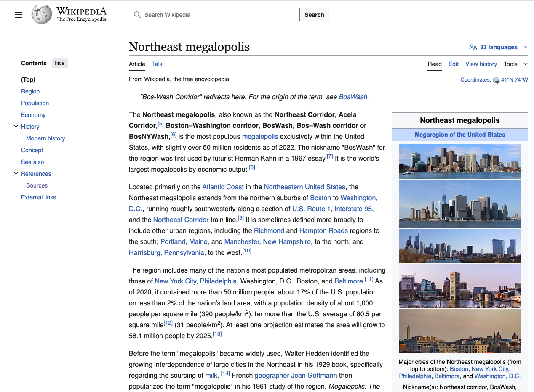534x392 pixels.
Task: Click the Wikipedia globe logo
Action: [42, 15]
